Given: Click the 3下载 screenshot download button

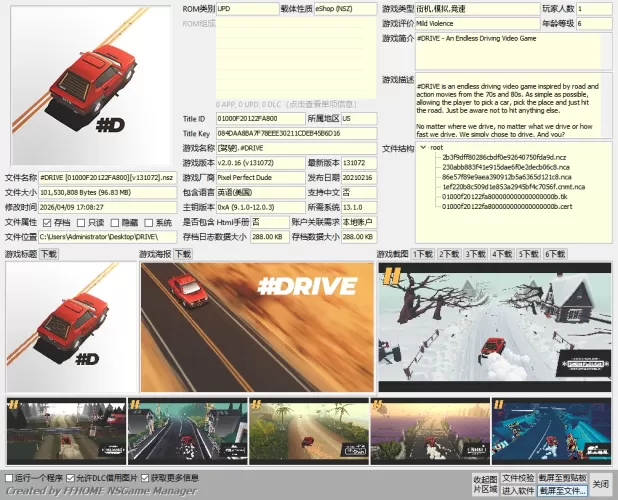Looking at the screenshot, I should [x=475, y=254].
